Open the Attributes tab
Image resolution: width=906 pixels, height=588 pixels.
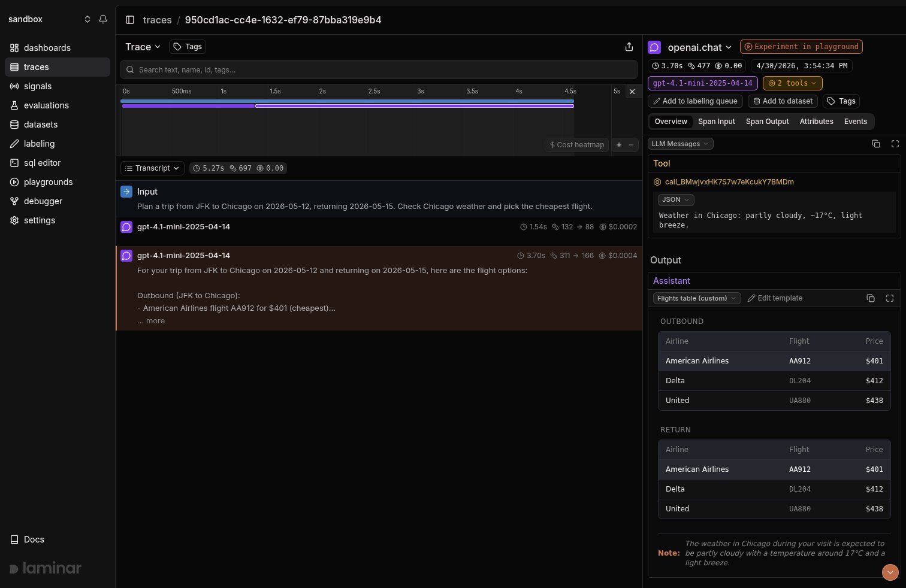click(x=816, y=122)
